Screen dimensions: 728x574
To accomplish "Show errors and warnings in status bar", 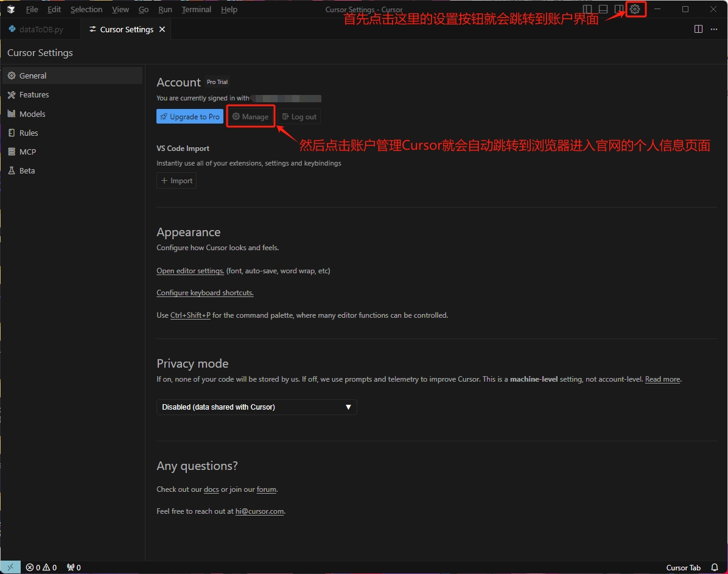I will coord(41,567).
